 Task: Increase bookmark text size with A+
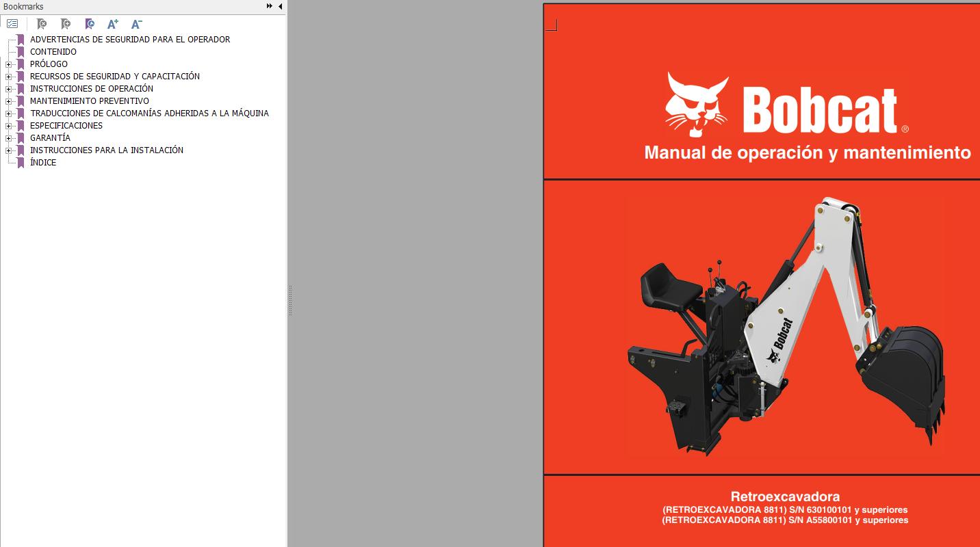[113, 24]
